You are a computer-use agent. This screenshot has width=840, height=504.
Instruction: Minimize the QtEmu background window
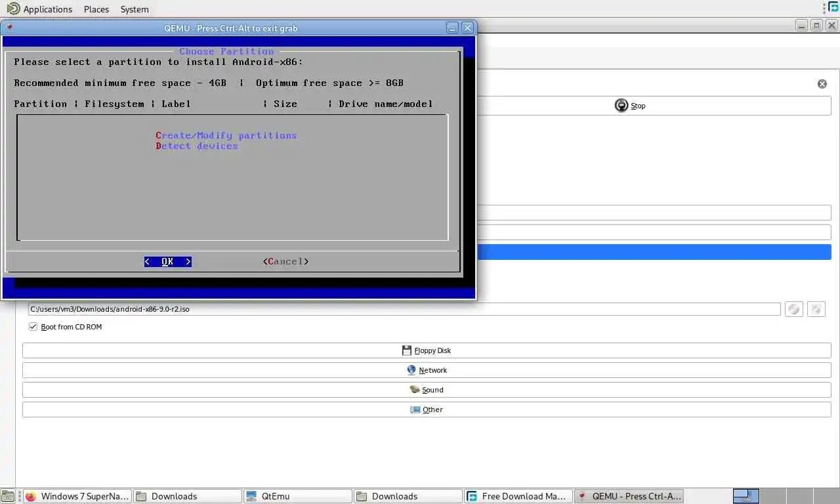pyautogui.click(x=802, y=26)
